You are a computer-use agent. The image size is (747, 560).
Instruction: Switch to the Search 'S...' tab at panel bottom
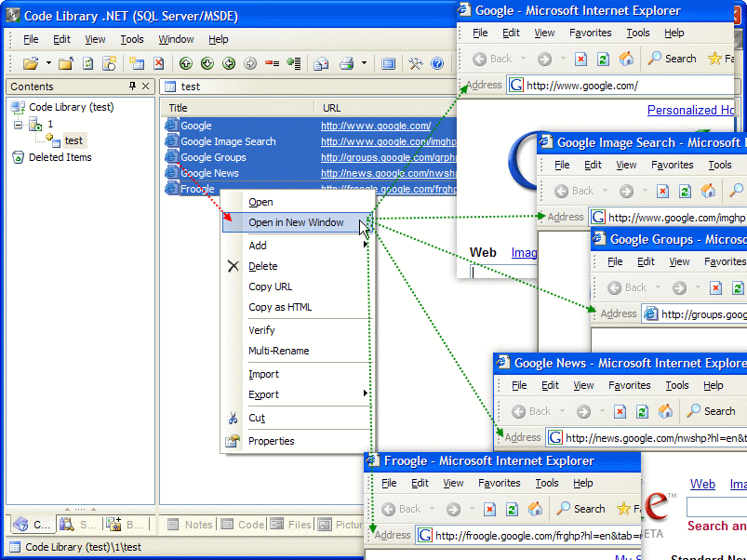click(78, 525)
